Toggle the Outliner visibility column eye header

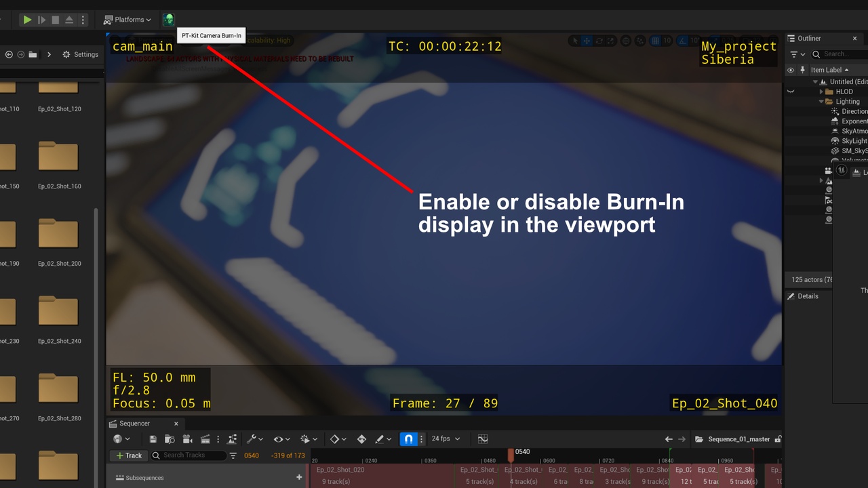[791, 70]
